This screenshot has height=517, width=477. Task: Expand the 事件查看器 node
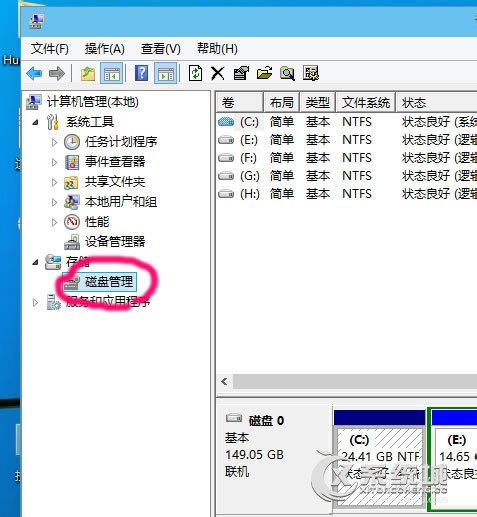coord(54,162)
